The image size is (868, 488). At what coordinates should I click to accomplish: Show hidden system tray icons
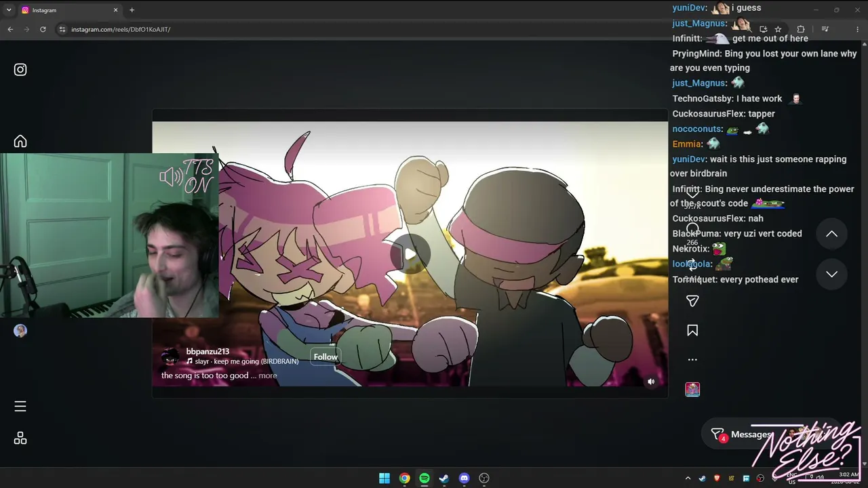pos(688,479)
